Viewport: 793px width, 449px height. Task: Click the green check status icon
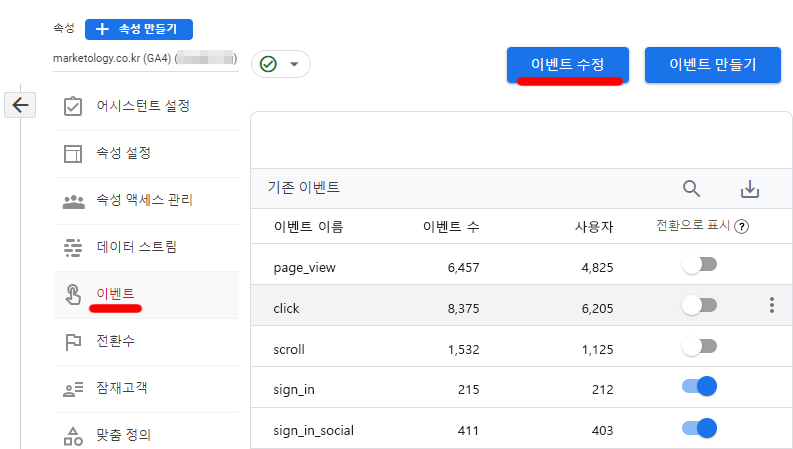coord(268,64)
